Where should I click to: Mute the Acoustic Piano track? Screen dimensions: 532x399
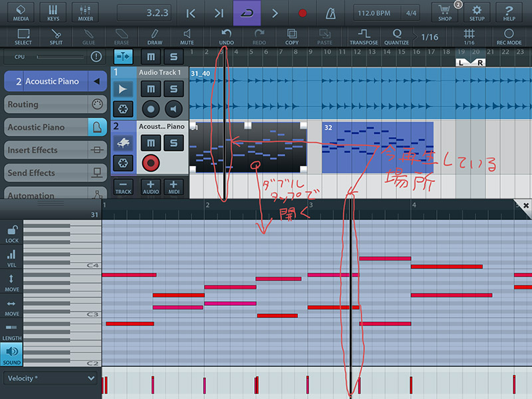click(x=151, y=143)
